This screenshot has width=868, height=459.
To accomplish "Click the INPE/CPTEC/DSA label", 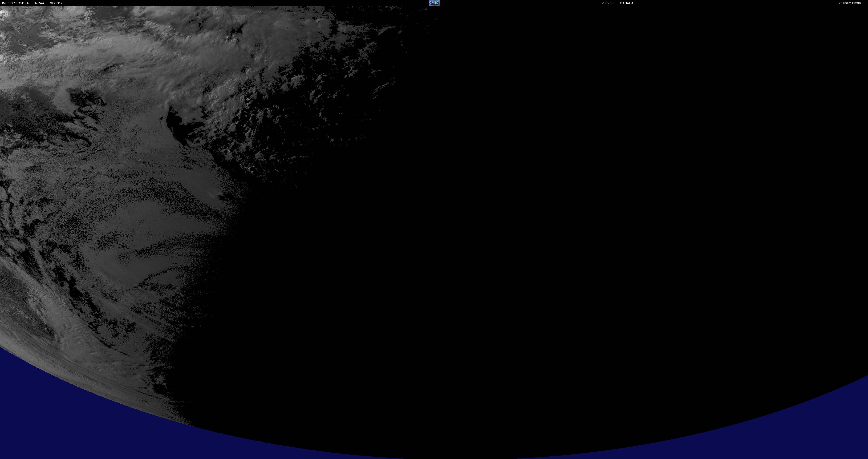I will [15, 3].
